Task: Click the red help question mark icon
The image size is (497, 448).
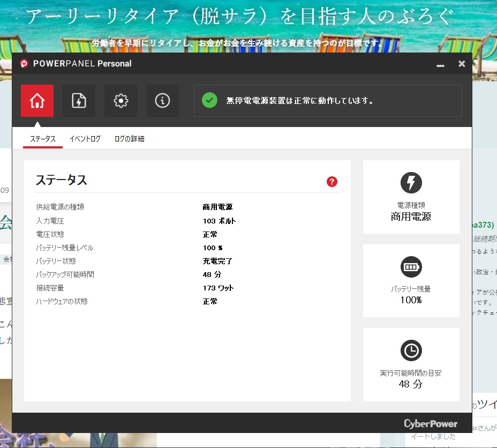Action: (332, 182)
